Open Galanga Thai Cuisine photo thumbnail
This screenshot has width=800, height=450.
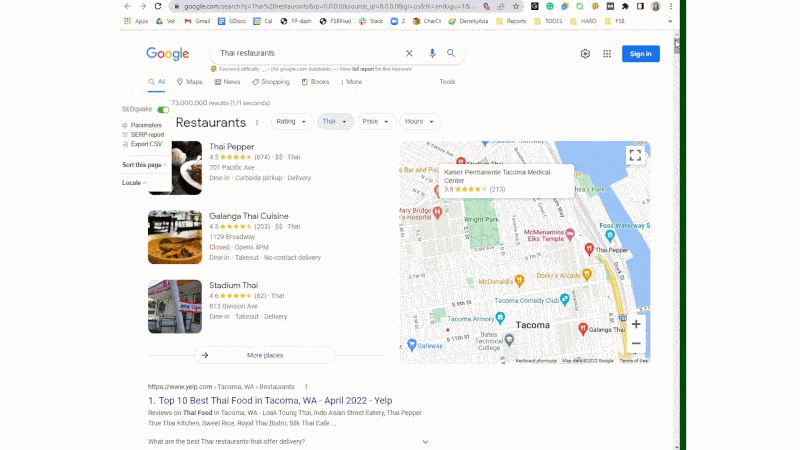click(x=175, y=237)
